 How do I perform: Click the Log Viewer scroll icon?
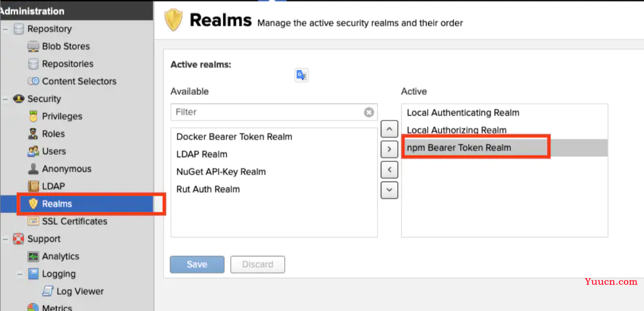(48, 291)
